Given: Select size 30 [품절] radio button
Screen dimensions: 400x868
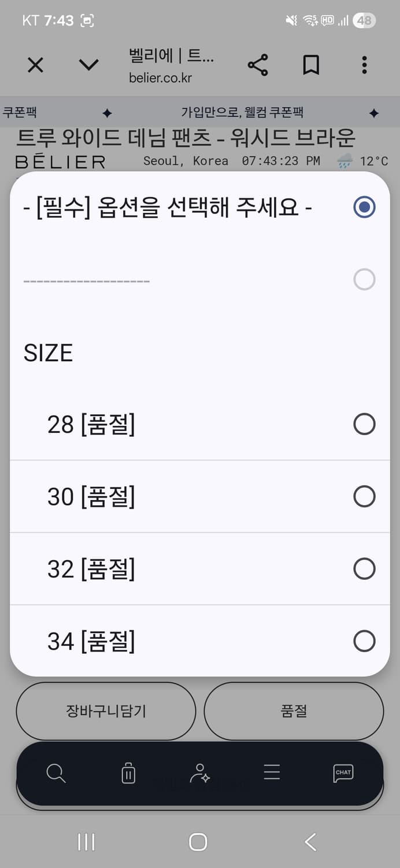Looking at the screenshot, I should [x=364, y=496].
